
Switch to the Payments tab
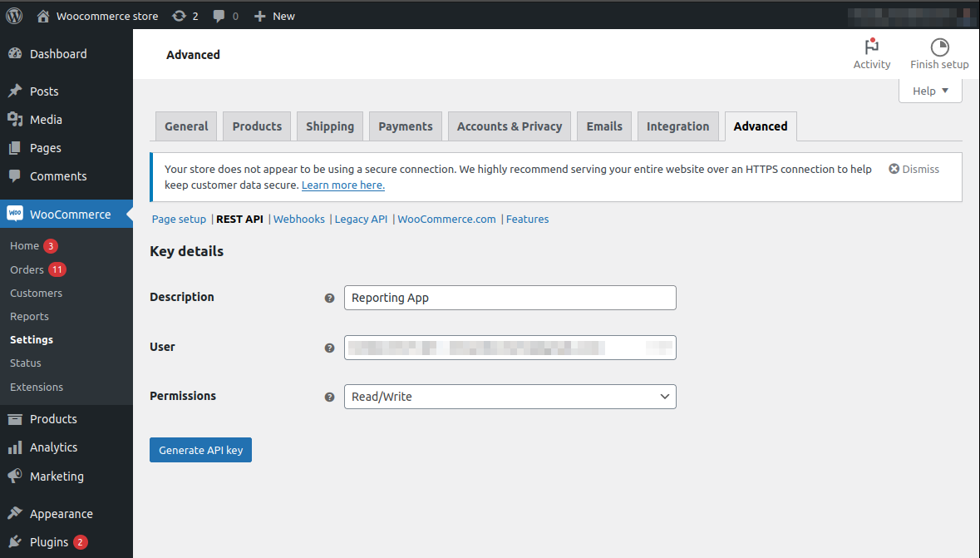coord(405,126)
